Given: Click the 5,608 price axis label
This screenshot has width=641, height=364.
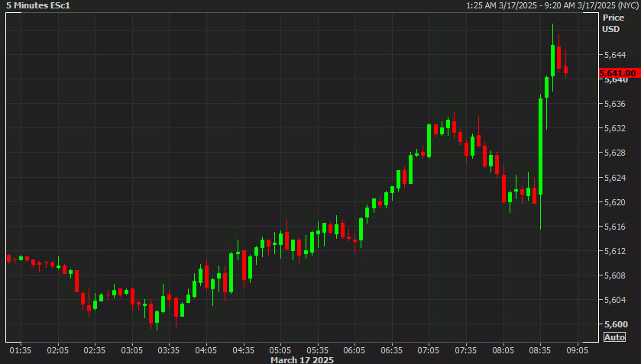Looking at the screenshot, I should click(x=615, y=275).
